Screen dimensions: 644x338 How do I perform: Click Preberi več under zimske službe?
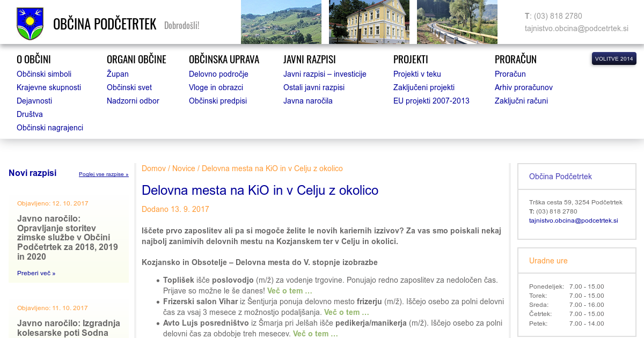36,273
